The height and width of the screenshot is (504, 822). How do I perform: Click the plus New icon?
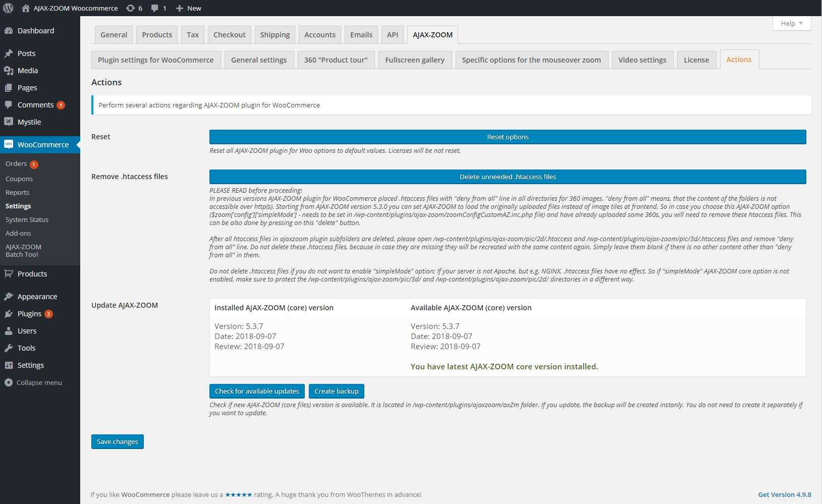coord(179,8)
